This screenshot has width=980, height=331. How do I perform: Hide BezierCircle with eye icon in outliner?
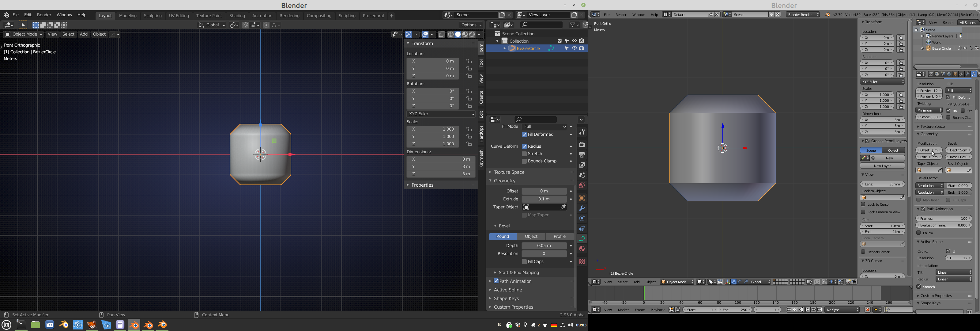point(574,48)
